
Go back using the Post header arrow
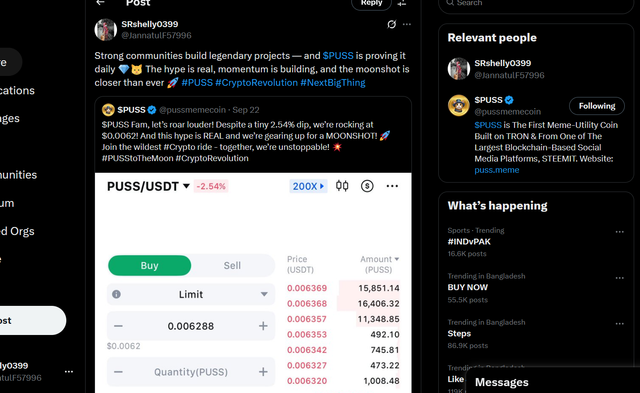pyautogui.click(x=100, y=2)
